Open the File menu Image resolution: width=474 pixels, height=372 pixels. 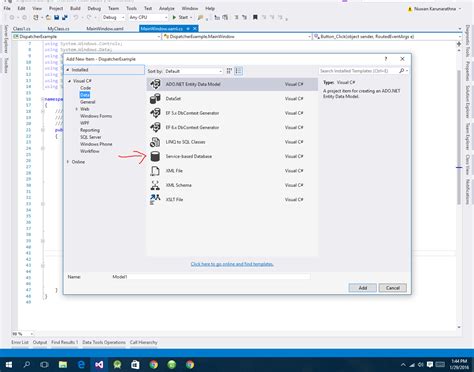(x=7, y=8)
